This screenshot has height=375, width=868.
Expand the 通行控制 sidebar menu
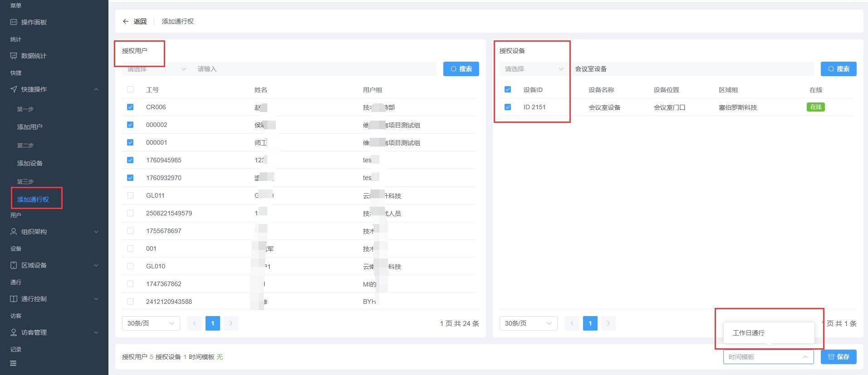click(54, 299)
